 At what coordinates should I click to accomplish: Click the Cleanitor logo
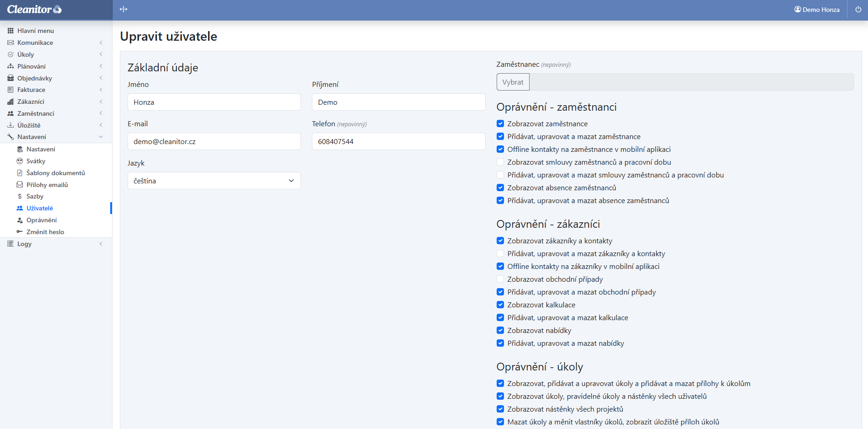tap(34, 10)
